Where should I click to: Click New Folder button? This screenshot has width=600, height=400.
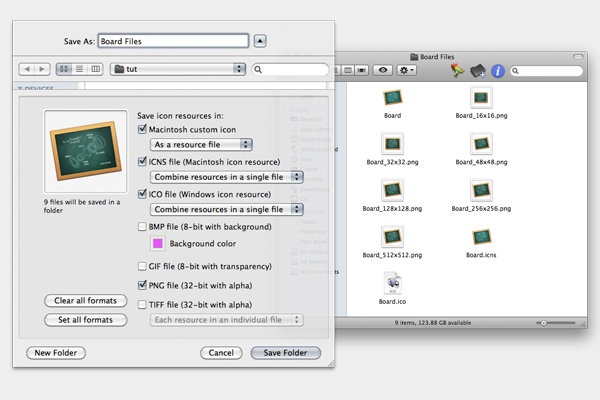(x=56, y=353)
